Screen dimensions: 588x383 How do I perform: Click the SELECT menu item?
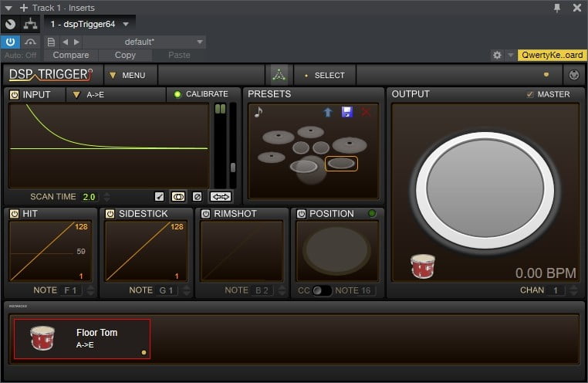[x=326, y=75]
